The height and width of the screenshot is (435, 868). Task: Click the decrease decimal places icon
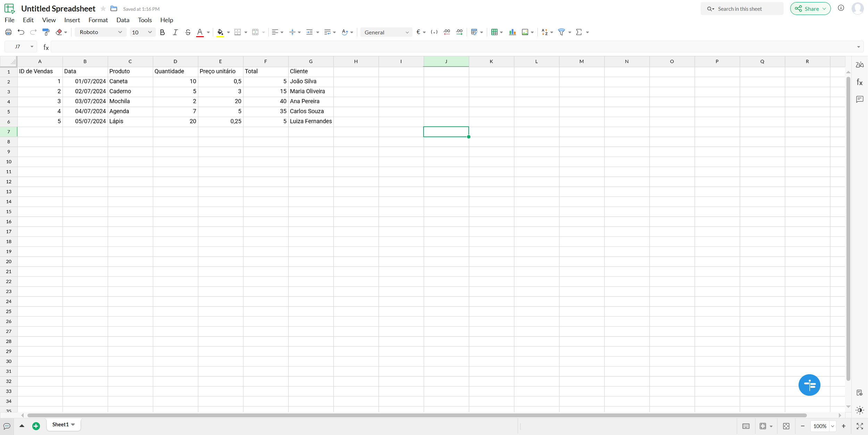447,32
